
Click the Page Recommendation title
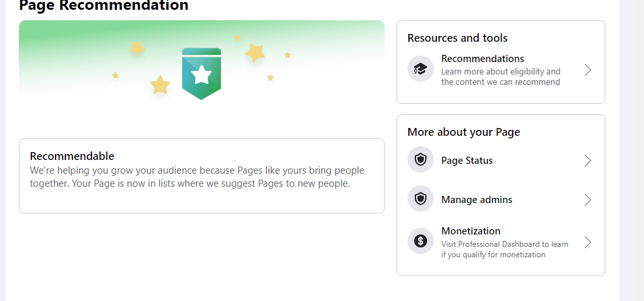click(103, 6)
